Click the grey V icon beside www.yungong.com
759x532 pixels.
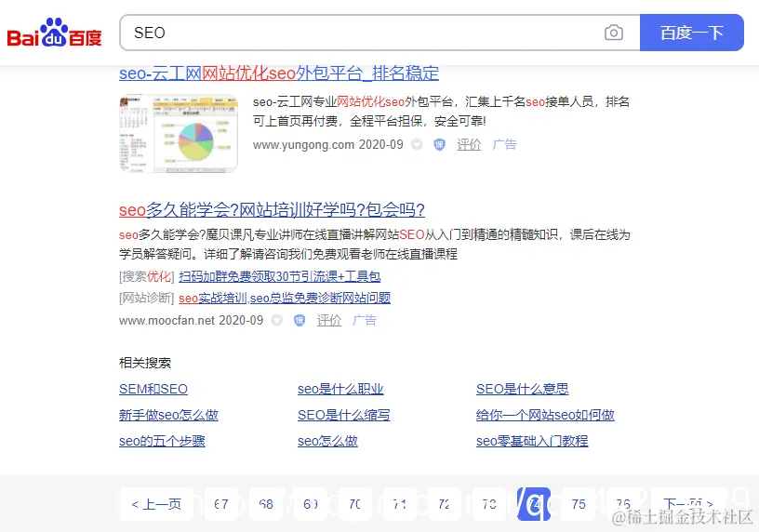pos(417,144)
